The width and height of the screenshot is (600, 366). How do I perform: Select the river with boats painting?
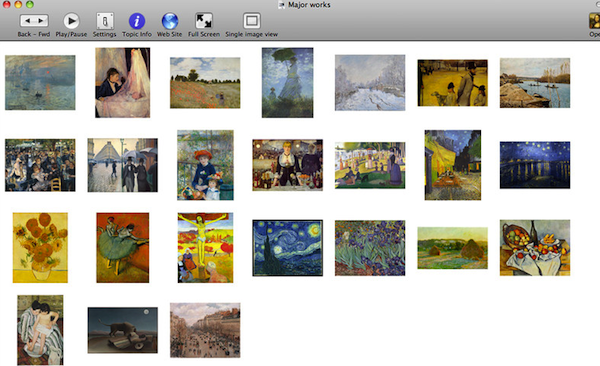click(x=535, y=83)
